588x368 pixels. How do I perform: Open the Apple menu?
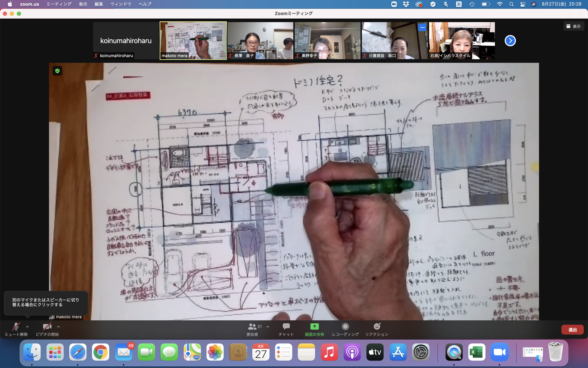(10, 4)
